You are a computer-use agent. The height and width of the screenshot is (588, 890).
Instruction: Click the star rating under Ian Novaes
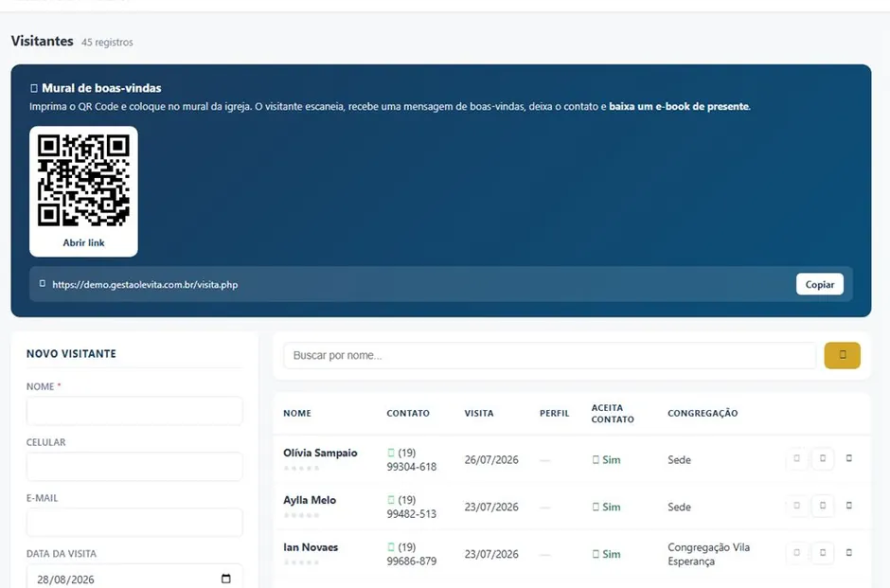tap(301, 562)
